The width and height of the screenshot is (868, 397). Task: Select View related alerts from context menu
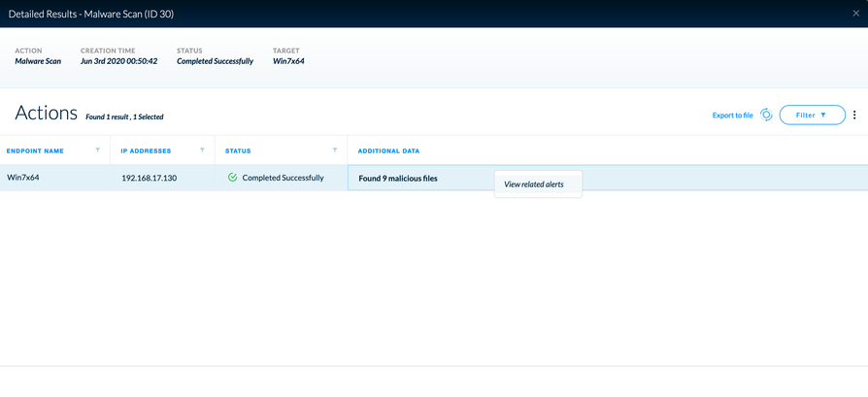coord(534,184)
